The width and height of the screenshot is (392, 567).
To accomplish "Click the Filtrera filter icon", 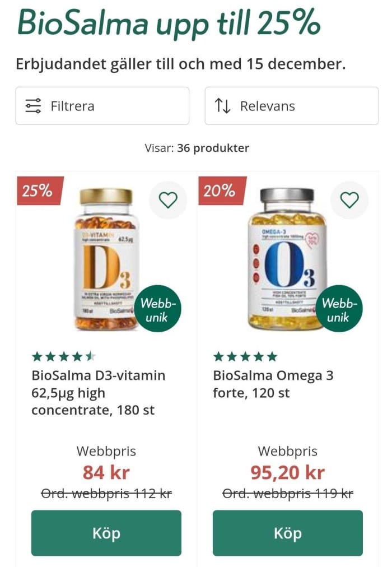I will pyautogui.click(x=32, y=105).
